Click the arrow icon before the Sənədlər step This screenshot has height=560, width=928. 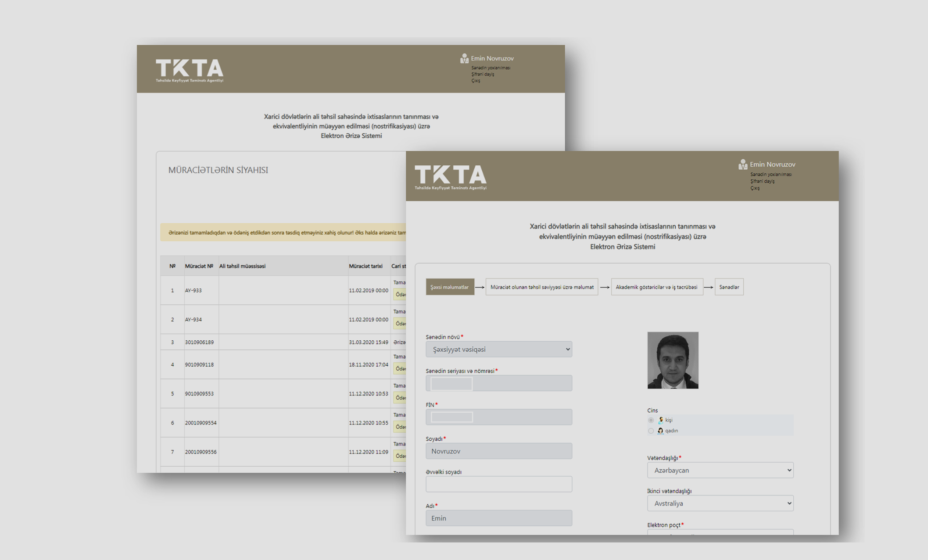pyautogui.click(x=708, y=287)
